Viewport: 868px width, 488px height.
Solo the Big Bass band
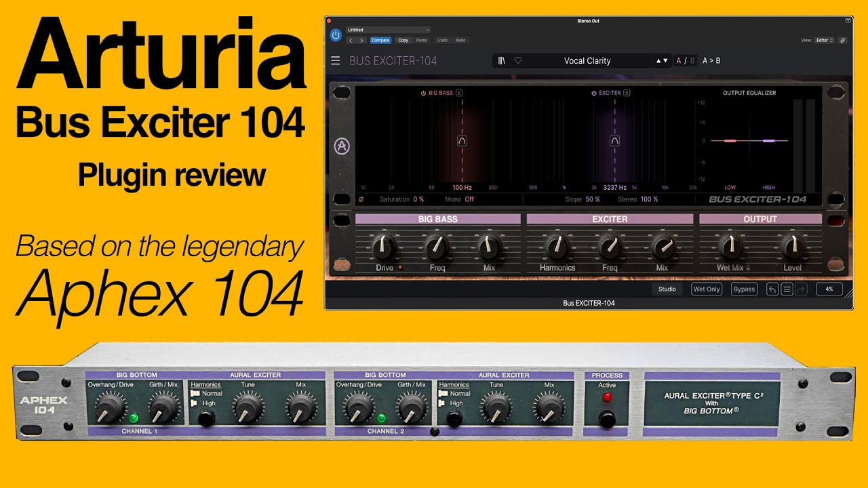click(x=459, y=93)
